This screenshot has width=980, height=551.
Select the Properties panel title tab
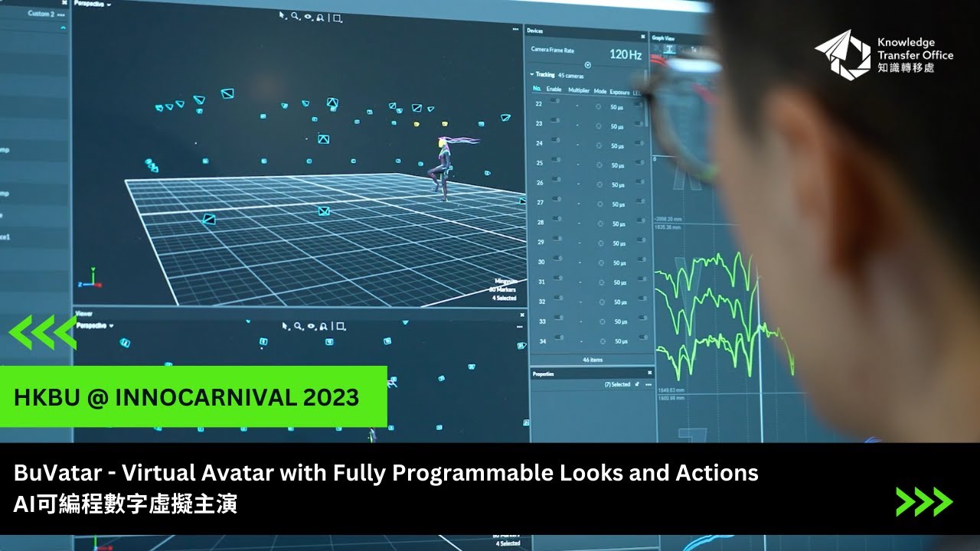(544, 374)
